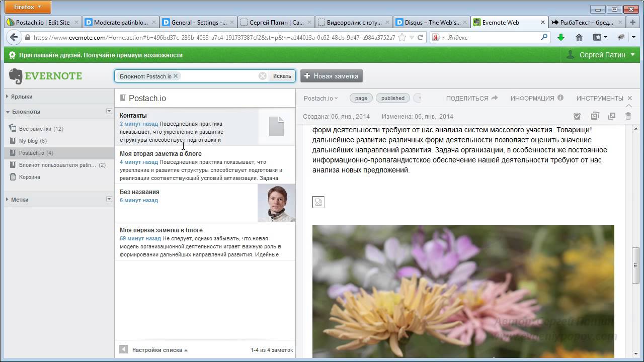The image size is (644, 362).
Task: Click the 'published' tag
Action: click(x=393, y=98)
